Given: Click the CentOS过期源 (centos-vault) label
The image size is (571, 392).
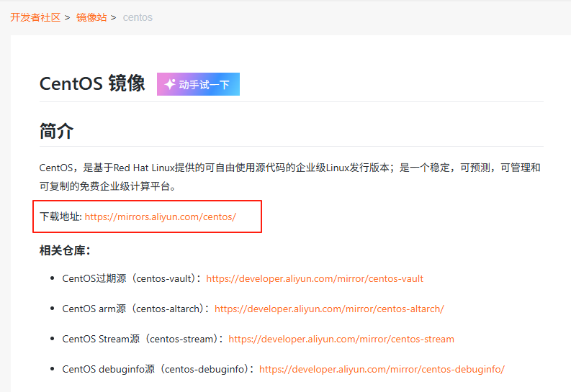Looking at the screenshot, I should pos(132,278).
